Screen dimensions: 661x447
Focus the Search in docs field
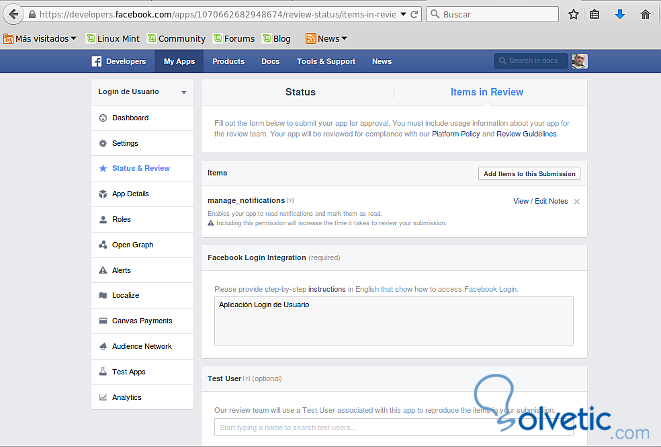tap(530, 61)
